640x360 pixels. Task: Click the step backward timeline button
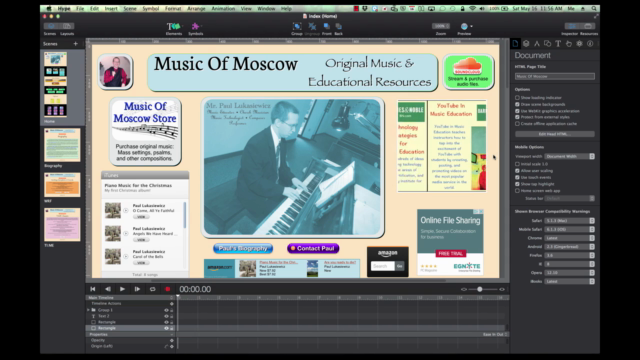pyautogui.click(x=107, y=289)
